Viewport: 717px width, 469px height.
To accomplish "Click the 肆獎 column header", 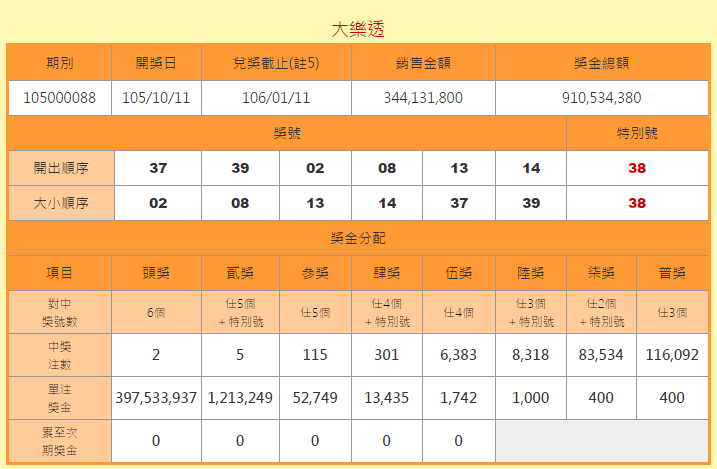I will (x=387, y=273).
